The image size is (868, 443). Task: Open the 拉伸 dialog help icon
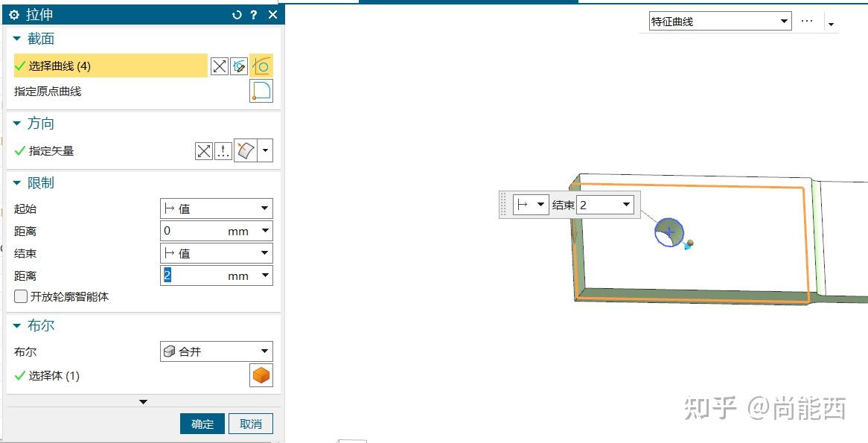tap(253, 13)
